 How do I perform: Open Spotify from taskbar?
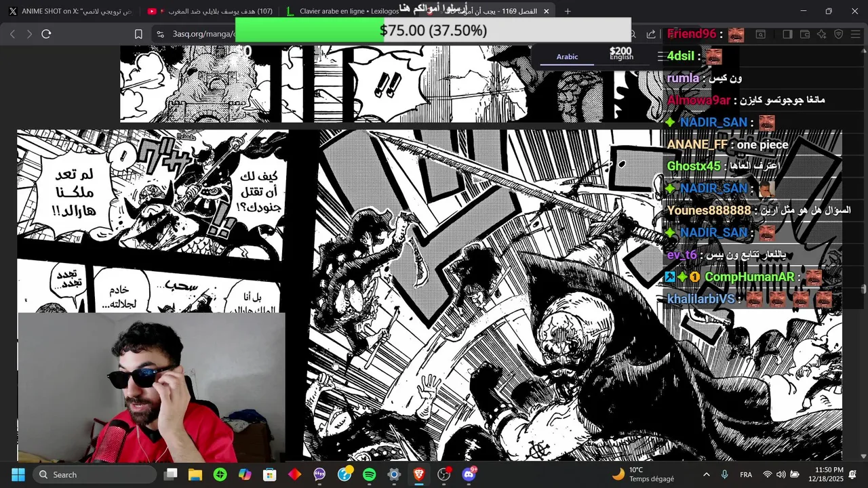pos(369,474)
